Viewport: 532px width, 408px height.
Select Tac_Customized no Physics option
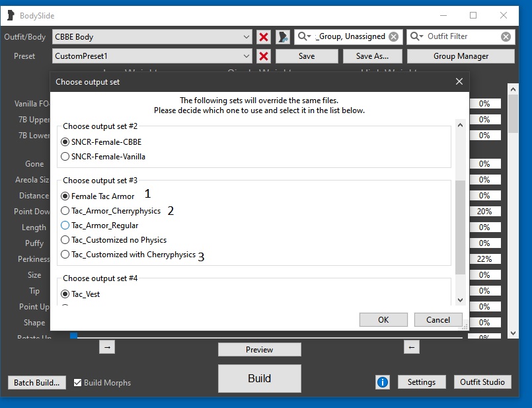(x=65, y=240)
